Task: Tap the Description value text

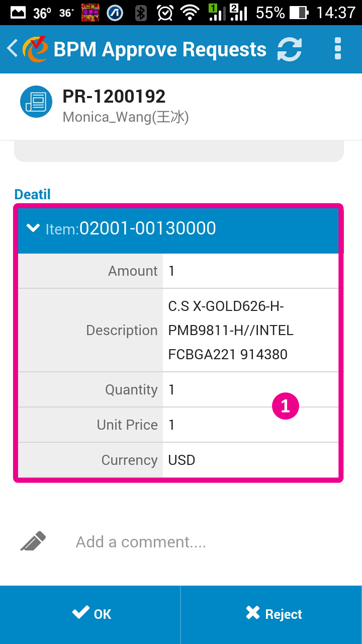Action: point(230,330)
